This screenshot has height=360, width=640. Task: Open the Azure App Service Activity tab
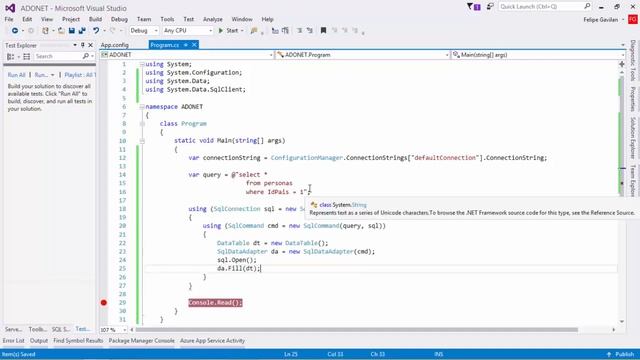(x=212, y=340)
